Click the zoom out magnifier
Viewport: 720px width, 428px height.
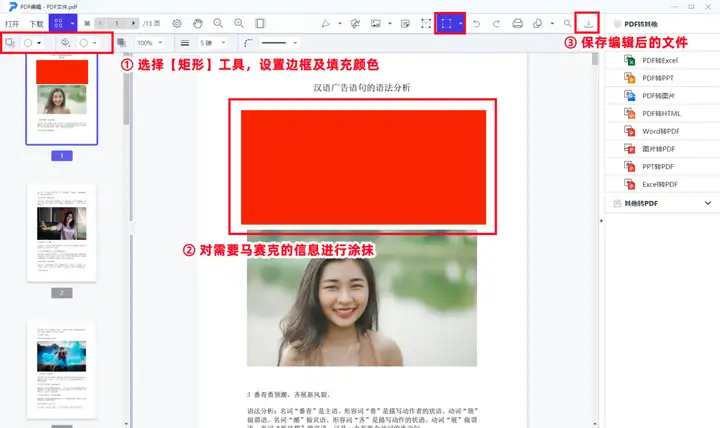[x=218, y=23]
